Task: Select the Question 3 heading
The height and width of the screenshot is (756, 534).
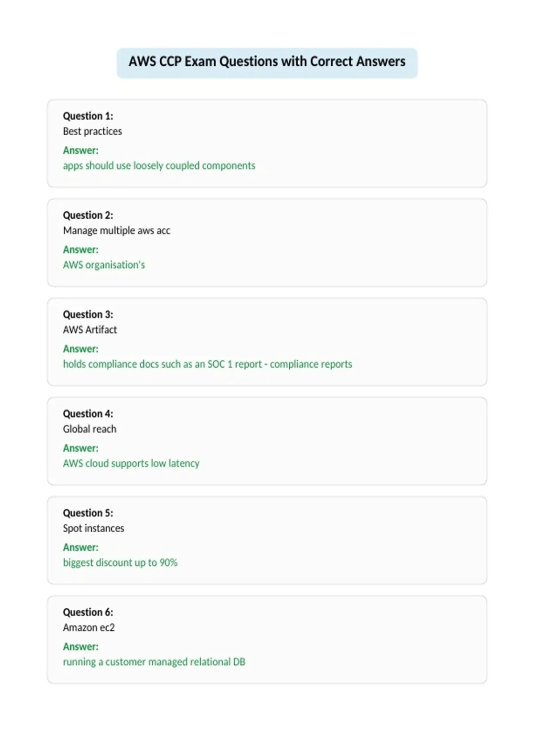Action: pos(88,314)
